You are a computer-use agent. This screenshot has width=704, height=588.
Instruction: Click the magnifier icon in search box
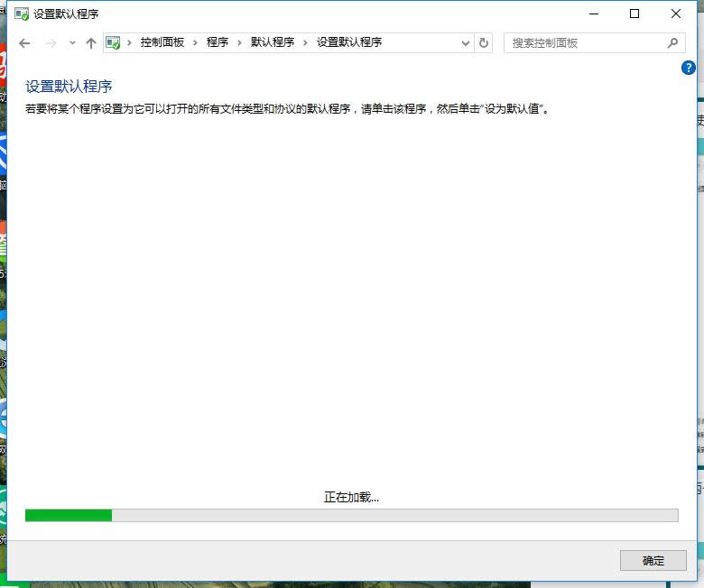click(672, 42)
